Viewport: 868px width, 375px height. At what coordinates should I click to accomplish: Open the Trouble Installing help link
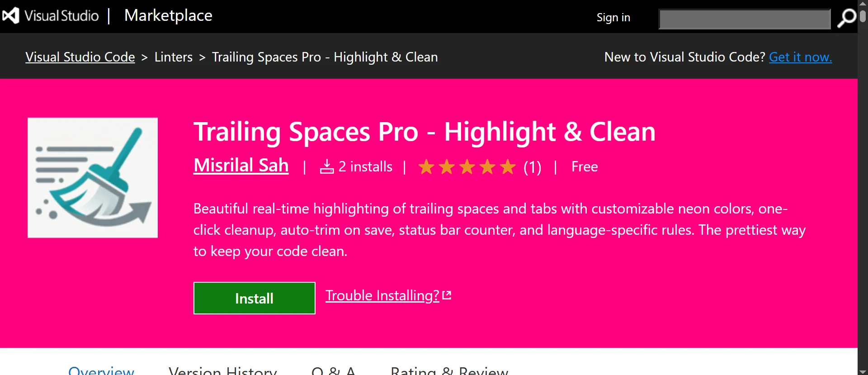coord(381,295)
